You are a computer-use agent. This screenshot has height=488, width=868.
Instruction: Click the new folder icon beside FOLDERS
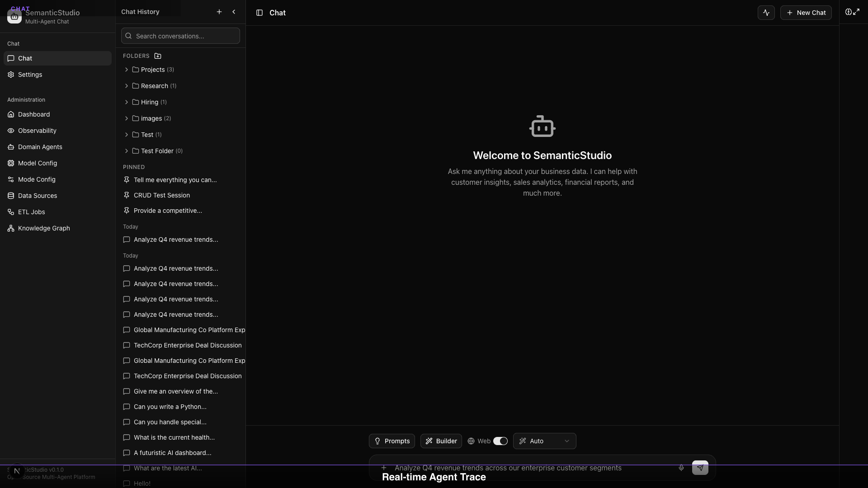(158, 56)
